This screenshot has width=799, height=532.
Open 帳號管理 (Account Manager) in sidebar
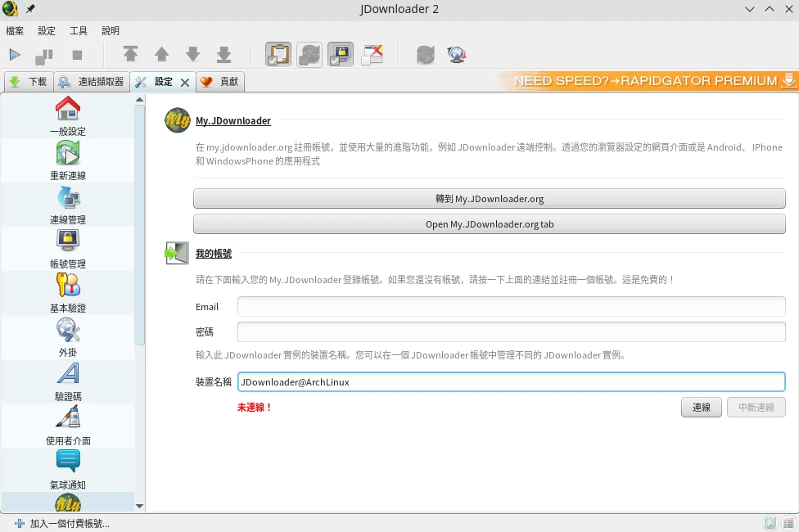(x=68, y=249)
